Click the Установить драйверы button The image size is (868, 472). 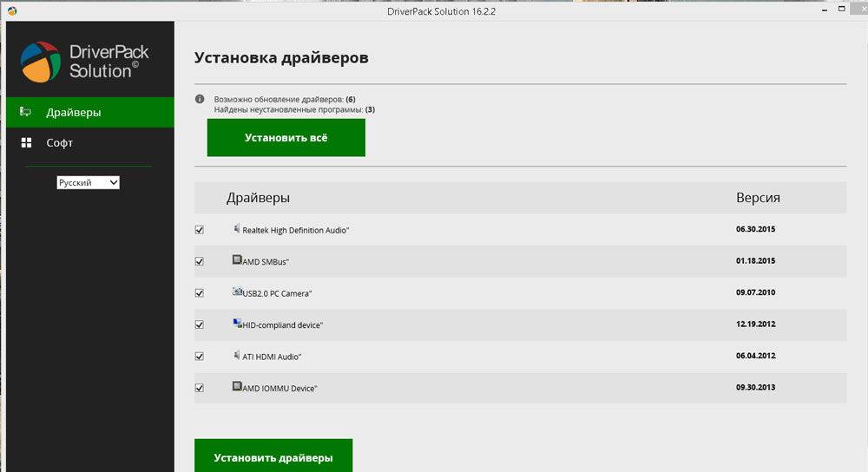point(273,456)
